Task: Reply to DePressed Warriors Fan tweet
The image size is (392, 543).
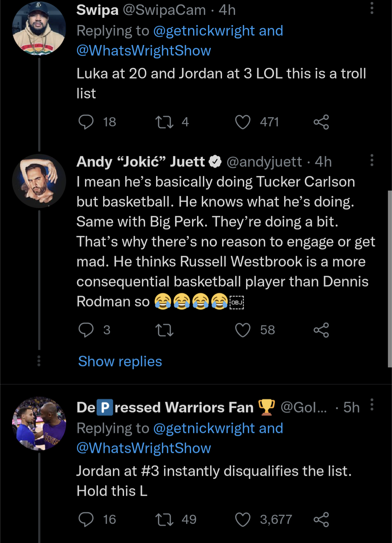Action: click(x=86, y=520)
